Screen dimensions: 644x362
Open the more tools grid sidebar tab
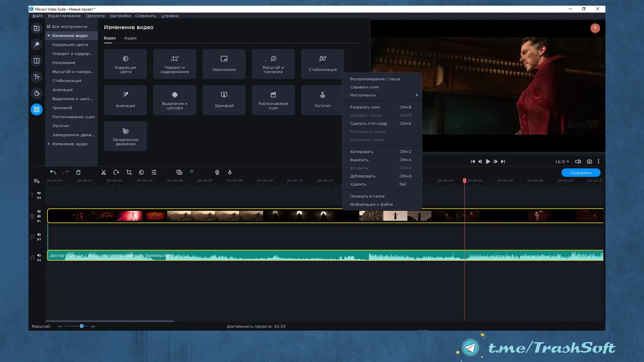coord(37,110)
